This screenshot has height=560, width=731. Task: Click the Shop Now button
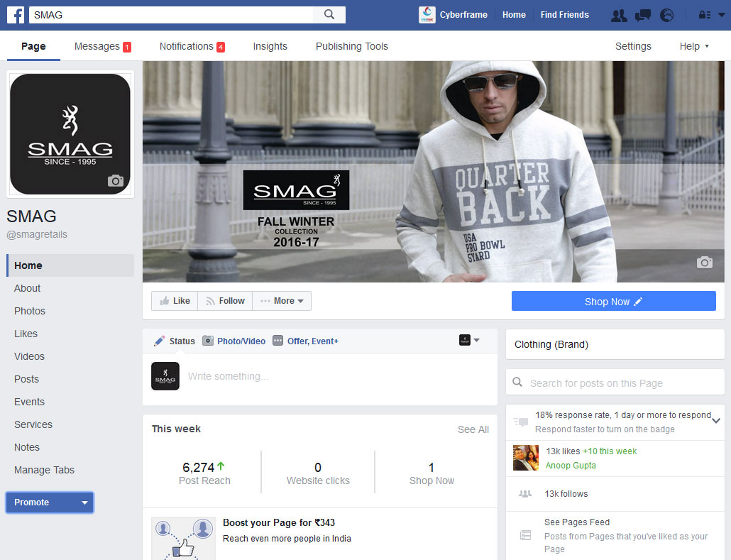coord(613,301)
